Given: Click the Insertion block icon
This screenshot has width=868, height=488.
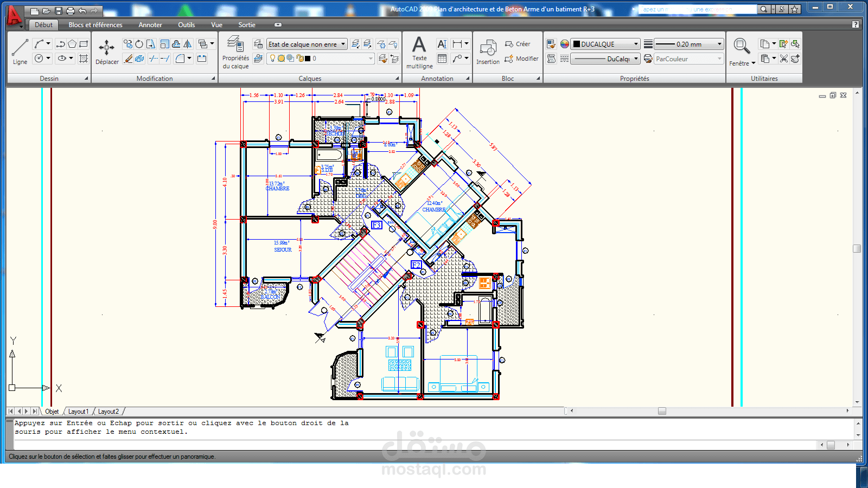Looking at the screenshot, I should pos(488,52).
